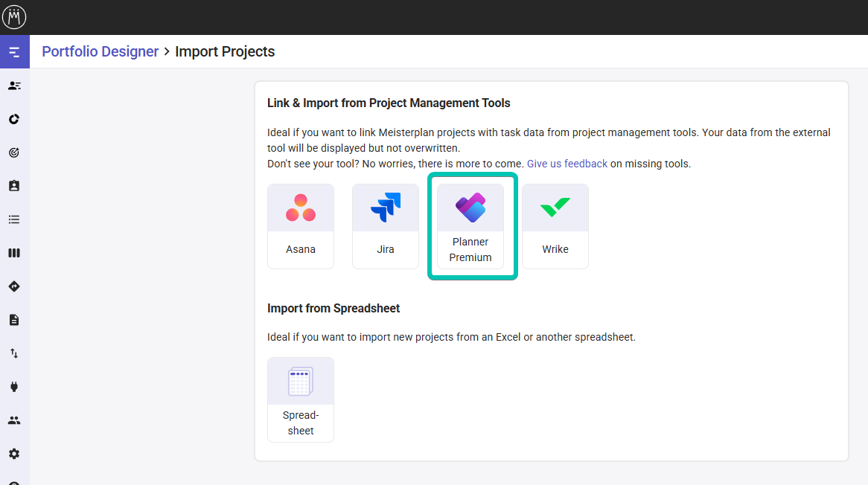Viewport: 868px width, 485px height.
Task: Open Team Planner from the sidebar
Action: click(x=14, y=85)
